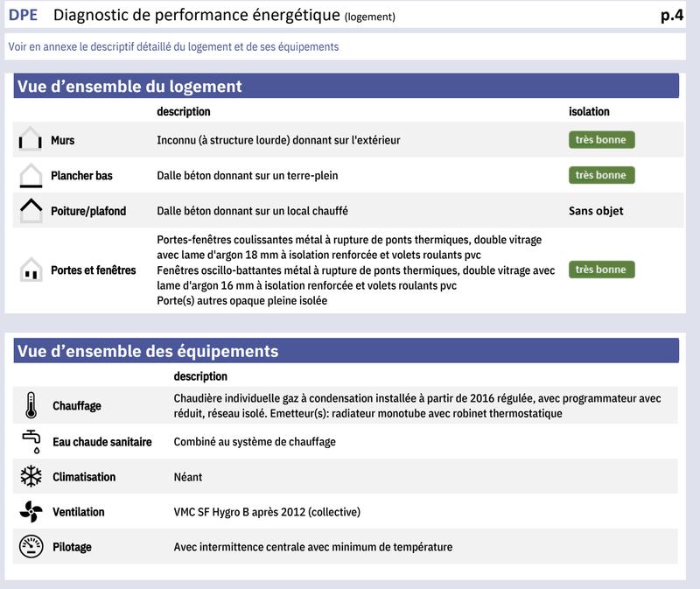The height and width of the screenshot is (589, 700).
Task: Click the "Néant" Climatisation description
Action: [188, 477]
